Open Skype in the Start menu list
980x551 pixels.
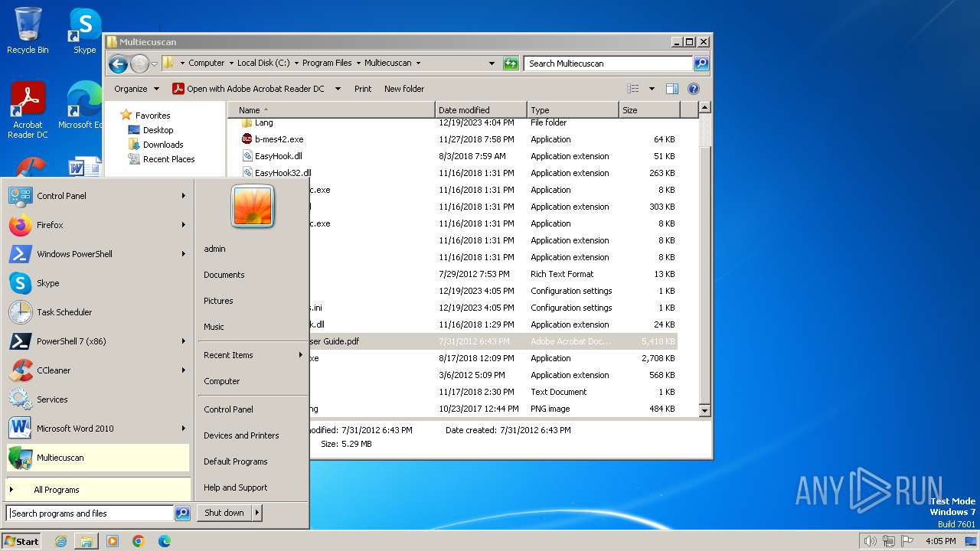click(x=98, y=283)
